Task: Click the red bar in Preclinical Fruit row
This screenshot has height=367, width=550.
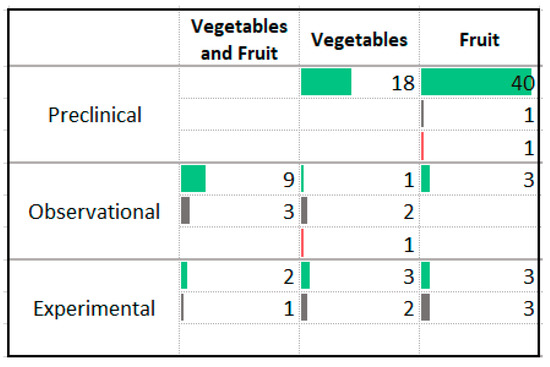Action: click(x=422, y=146)
